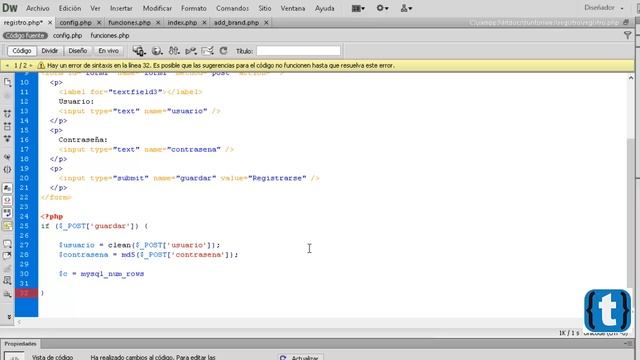Open the Multiscreen preview dropdown
The width and height of the screenshot is (640, 360).
click(139, 51)
